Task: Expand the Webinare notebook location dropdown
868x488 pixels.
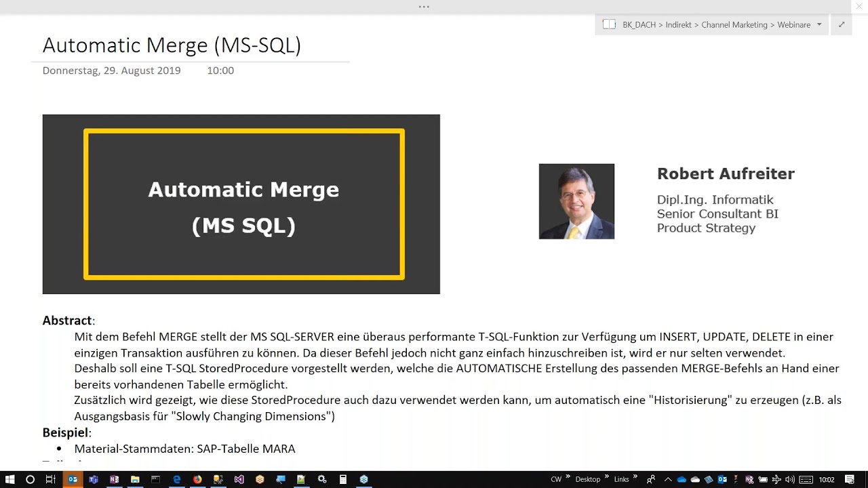Action: pos(819,24)
